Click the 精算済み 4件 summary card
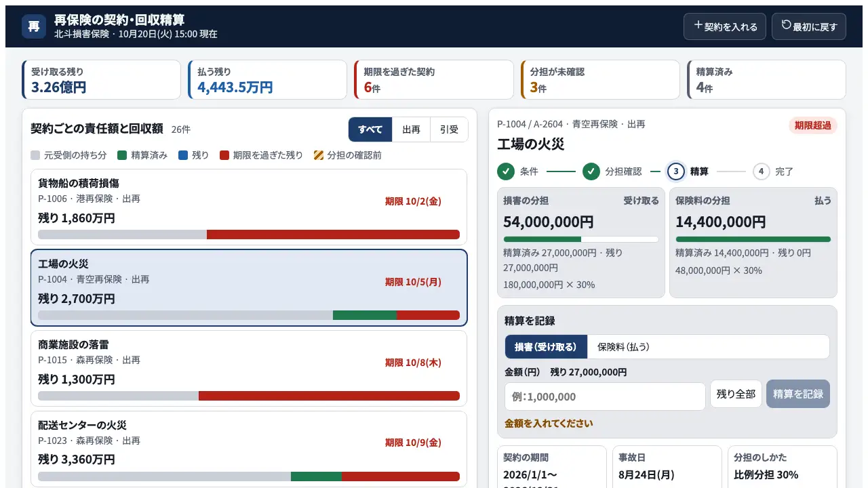868x488 pixels. point(766,79)
